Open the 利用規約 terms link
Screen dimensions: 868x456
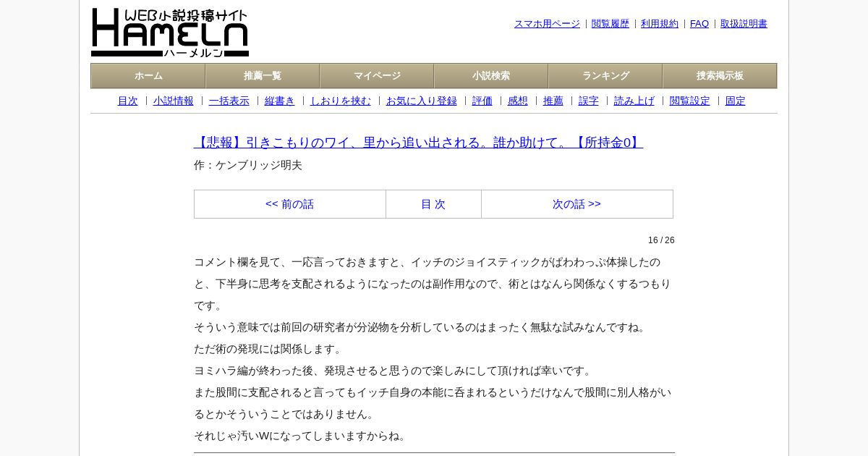(660, 24)
